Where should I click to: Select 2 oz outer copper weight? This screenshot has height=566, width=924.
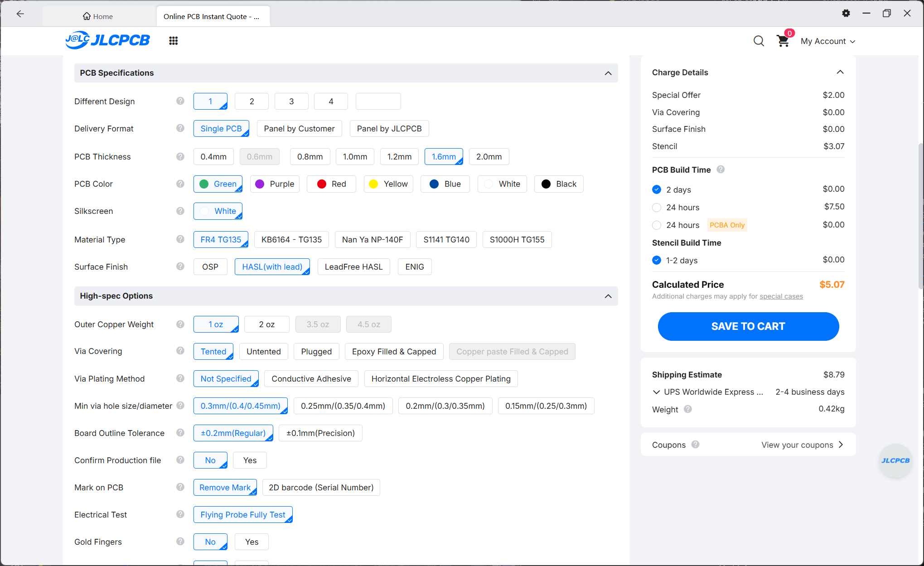(x=266, y=324)
